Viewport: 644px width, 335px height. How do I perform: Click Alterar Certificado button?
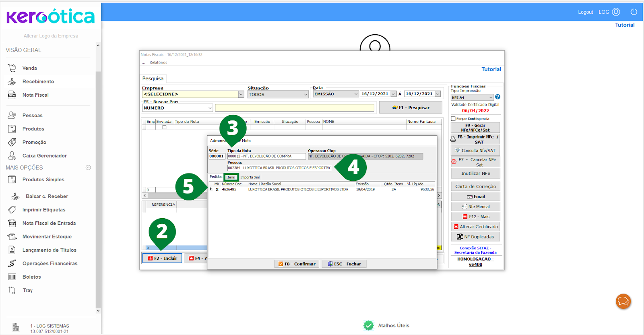(475, 227)
